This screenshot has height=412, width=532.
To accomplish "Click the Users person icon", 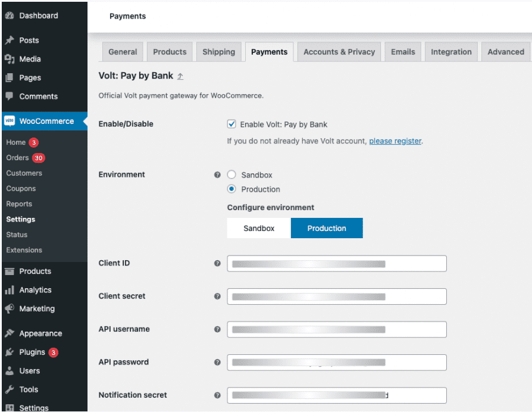I will tap(10, 370).
